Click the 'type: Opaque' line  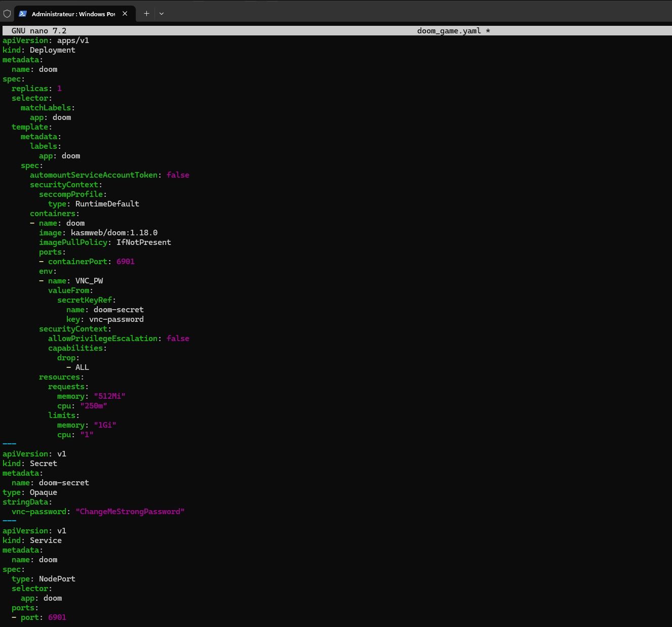tap(30, 492)
